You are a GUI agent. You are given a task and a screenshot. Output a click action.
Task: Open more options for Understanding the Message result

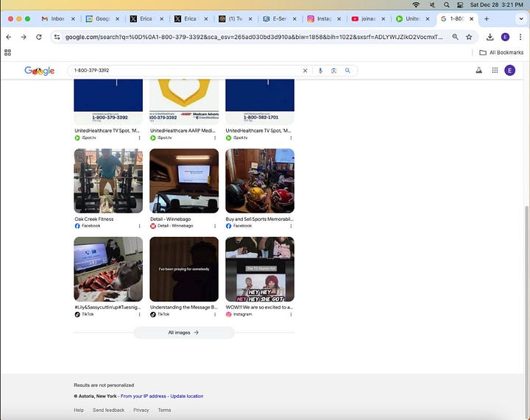(x=215, y=314)
